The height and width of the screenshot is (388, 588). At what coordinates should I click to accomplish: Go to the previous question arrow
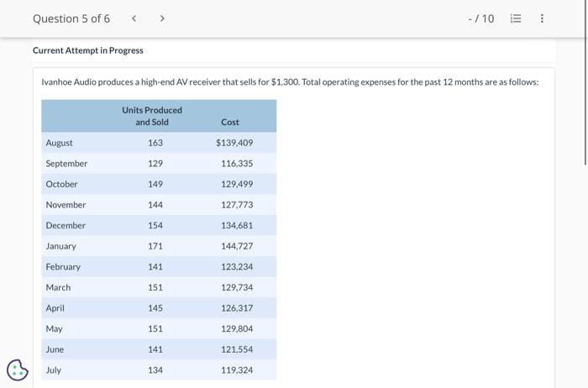click(x=134, y=18)
